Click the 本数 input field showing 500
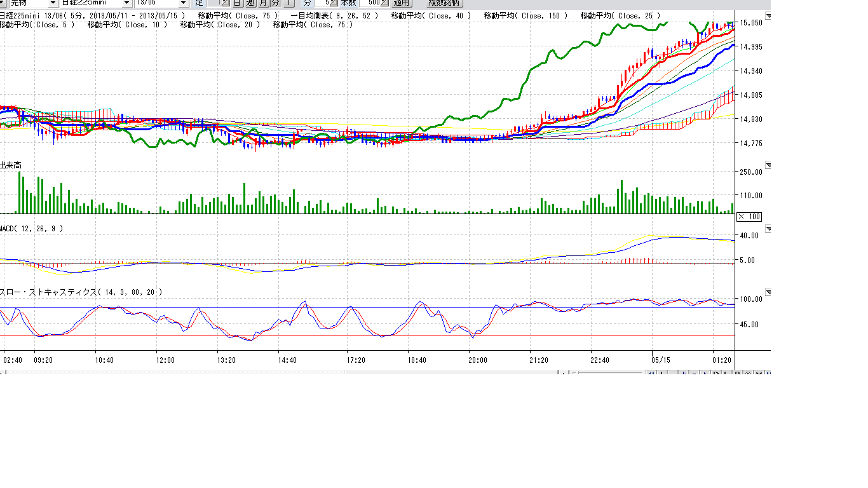Screen dimensions: 868x488 click(369, 3)
